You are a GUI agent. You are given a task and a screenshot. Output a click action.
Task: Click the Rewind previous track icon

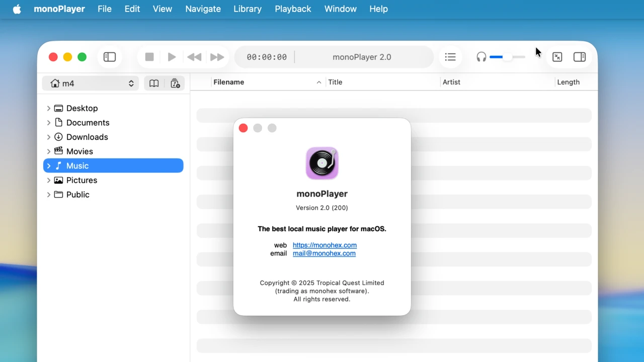pyautogui.click(x=194, y=57)
